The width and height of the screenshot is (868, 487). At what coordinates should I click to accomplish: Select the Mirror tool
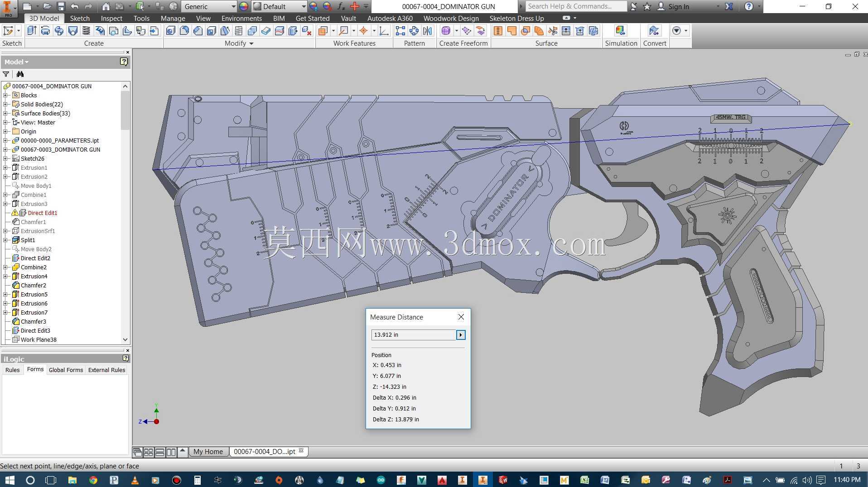[427, 31]
